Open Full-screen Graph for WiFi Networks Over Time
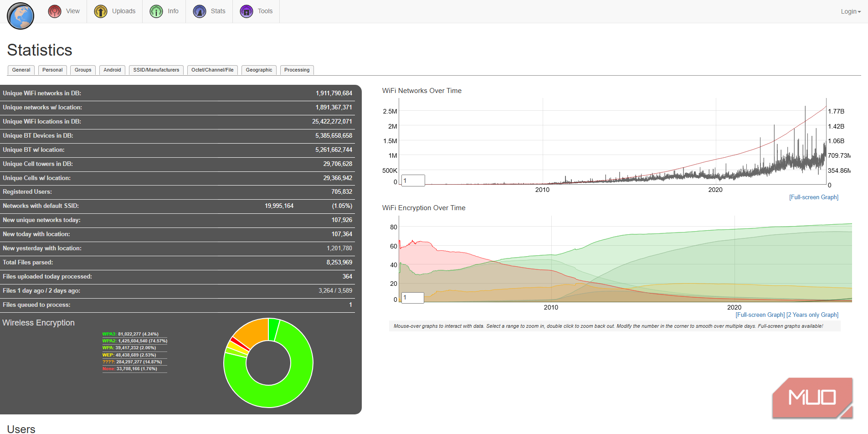Screen dimensions: 868x434 pos(814,197)
